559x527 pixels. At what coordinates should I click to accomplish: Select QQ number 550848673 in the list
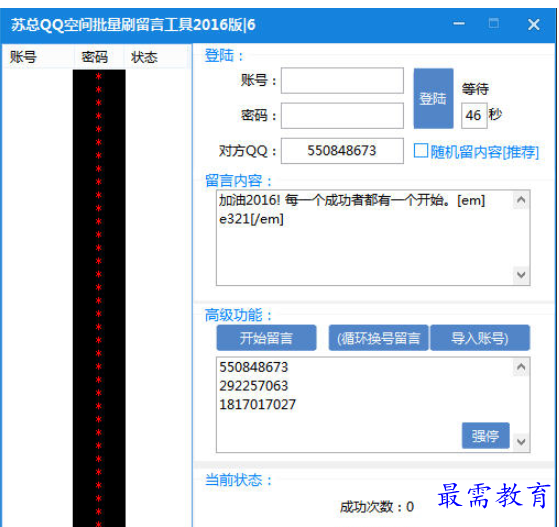point(253,367)
